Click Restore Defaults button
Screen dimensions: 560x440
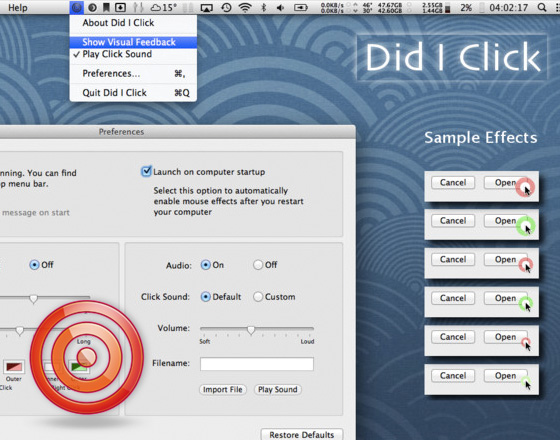[302, 435]
